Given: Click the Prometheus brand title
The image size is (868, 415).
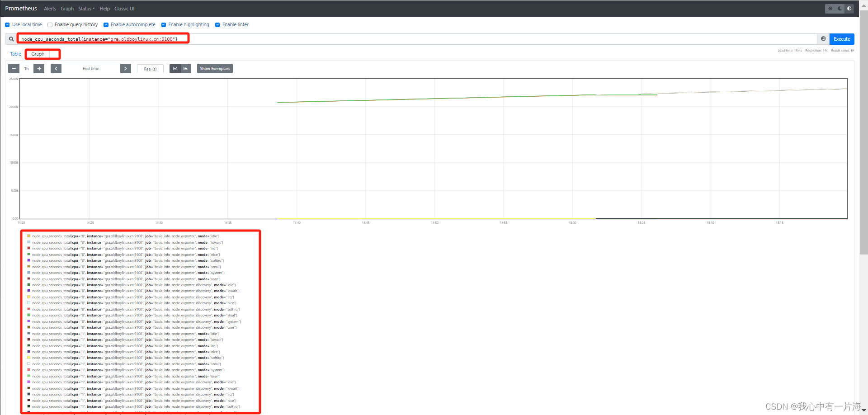Looking at the screenshot, I should 21,9.
